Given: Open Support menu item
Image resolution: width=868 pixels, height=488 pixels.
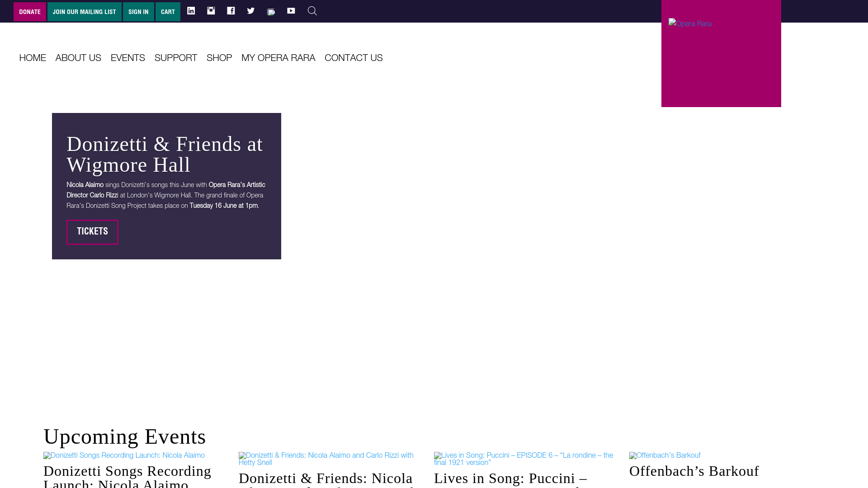Looking at the screenshot, I should [176, 58].
